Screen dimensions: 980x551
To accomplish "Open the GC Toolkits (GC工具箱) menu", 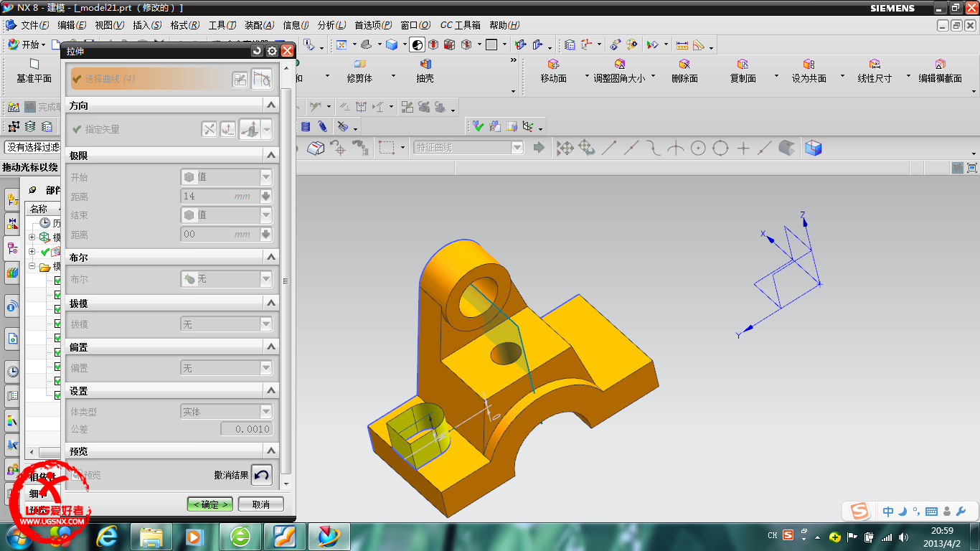I will click(460, 25).
